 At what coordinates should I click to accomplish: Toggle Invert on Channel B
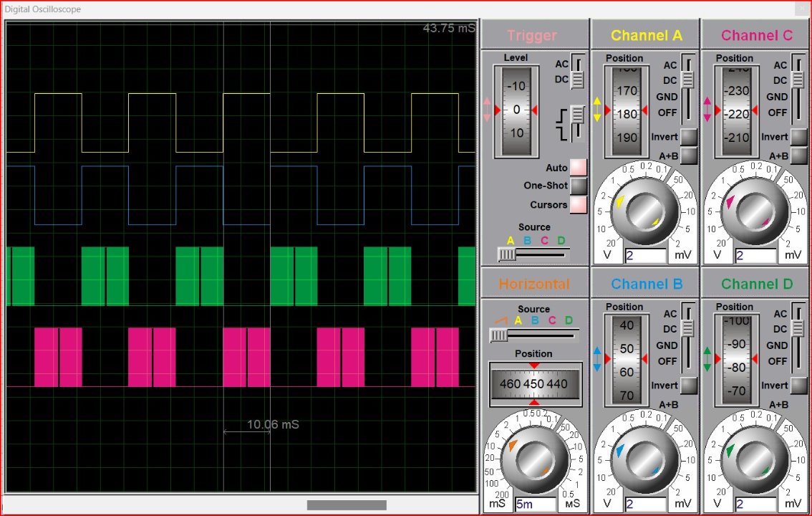pyautogui.click(x=689, y=386)
